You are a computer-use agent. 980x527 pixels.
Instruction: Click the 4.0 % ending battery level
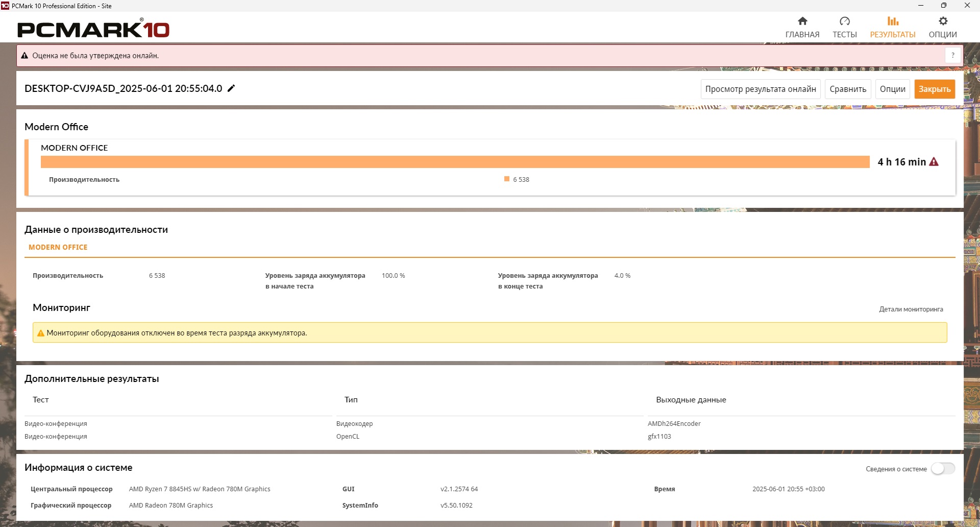pyautogui.click(x=622, y=275)
